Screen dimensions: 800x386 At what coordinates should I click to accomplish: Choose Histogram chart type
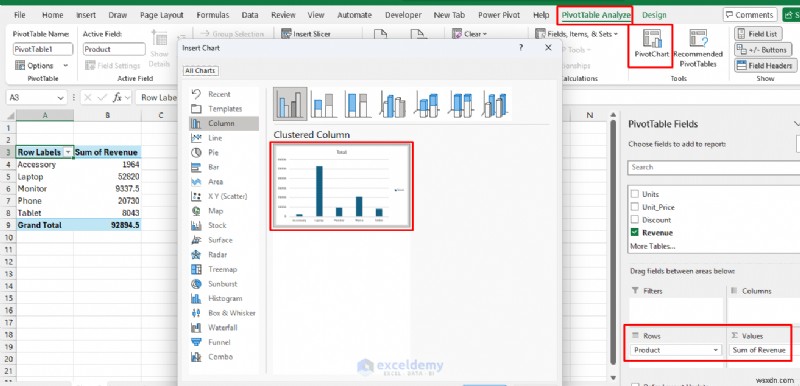tap(224, 298)
